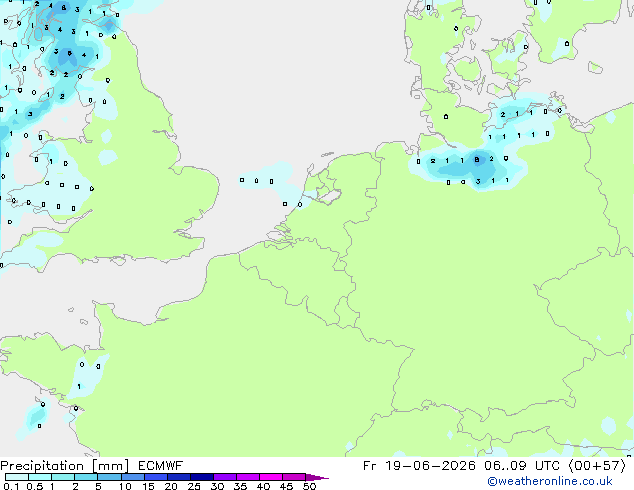Click the '30' legend scale label
The height and width of the screenshot is (490, 634).
pyautogui.click(x=217, y=486)
